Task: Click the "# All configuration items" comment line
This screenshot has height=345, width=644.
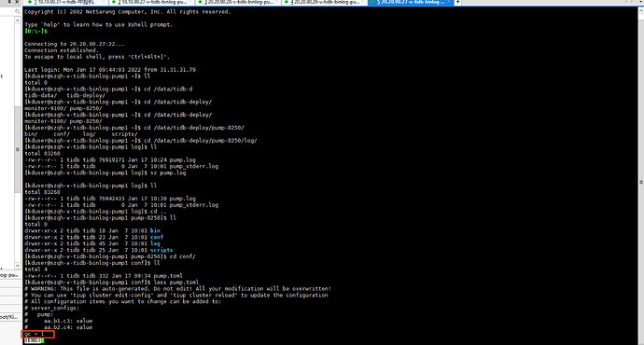Action: pos(123,301)
